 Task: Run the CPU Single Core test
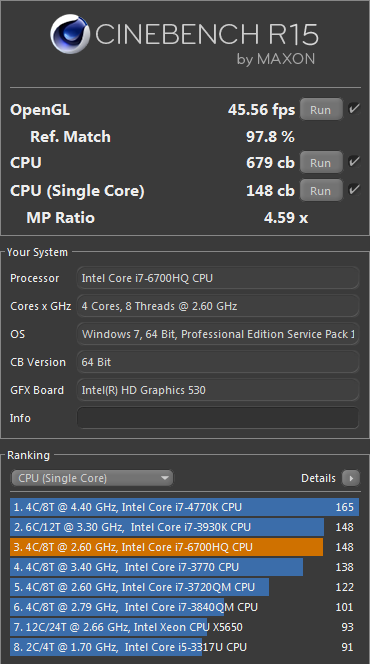[x=320, y=191]
